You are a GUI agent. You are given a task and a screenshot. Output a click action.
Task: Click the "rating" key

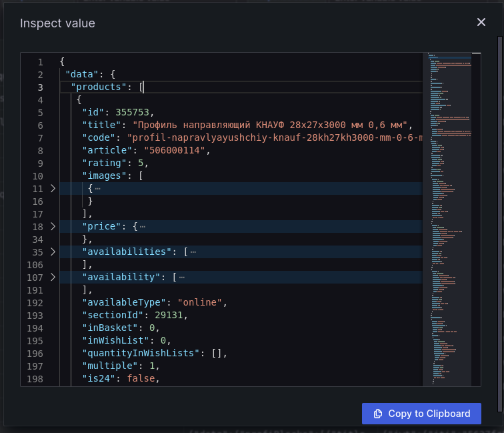pyautogui.click(x=104, y=163)
